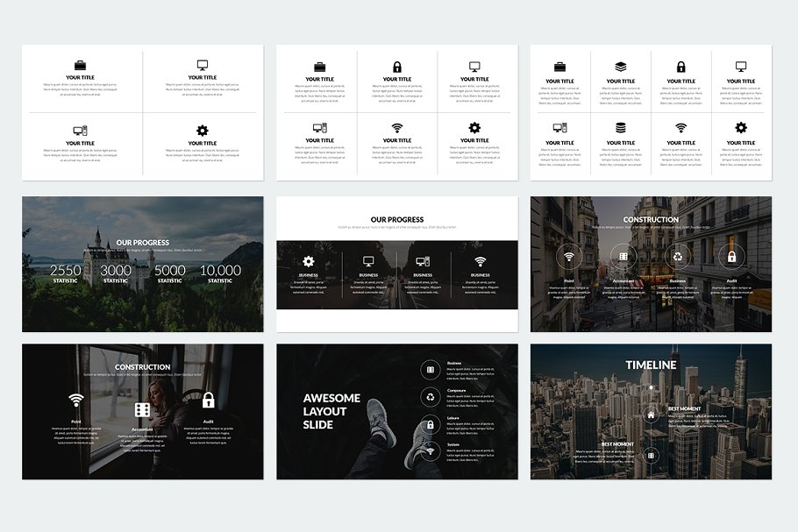Click the dice-like Accountant icon in the window Construction slide
Screen dimensions: 798x532
(x=142, y=409)
